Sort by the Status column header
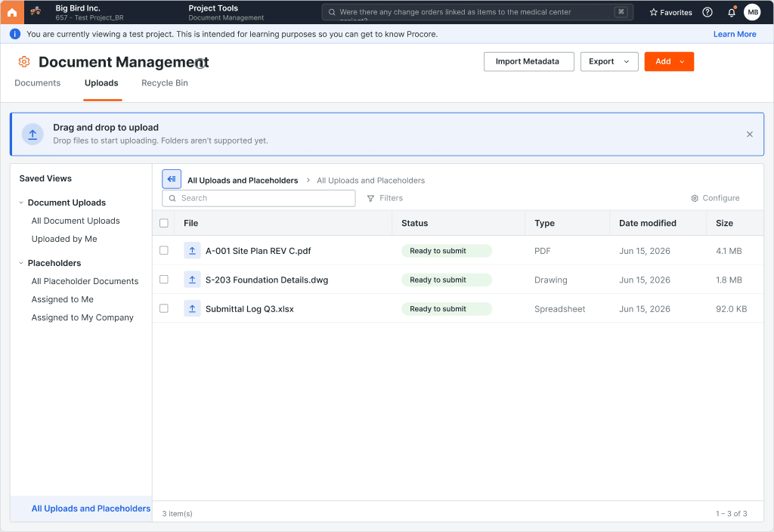This screenshot has width=774, height=532. click(415, 224)
